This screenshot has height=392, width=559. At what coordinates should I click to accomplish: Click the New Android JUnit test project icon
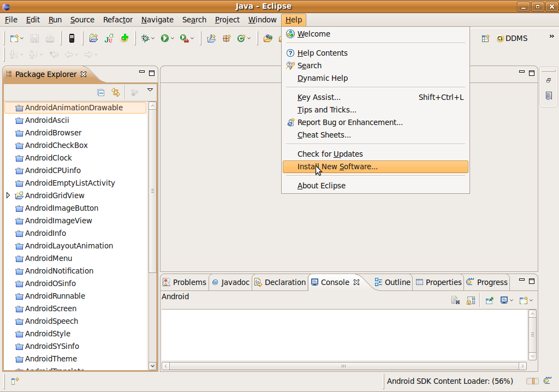point(109,38)
